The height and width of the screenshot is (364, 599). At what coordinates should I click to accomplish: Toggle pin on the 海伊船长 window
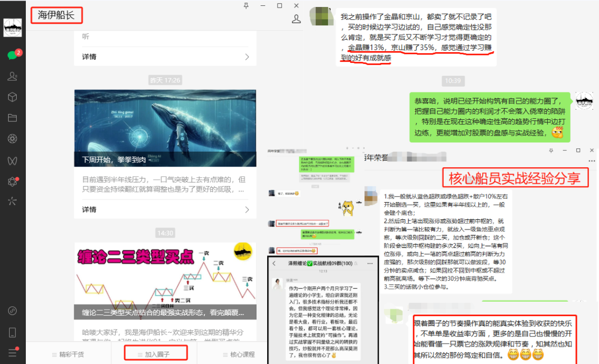[246, 5]
